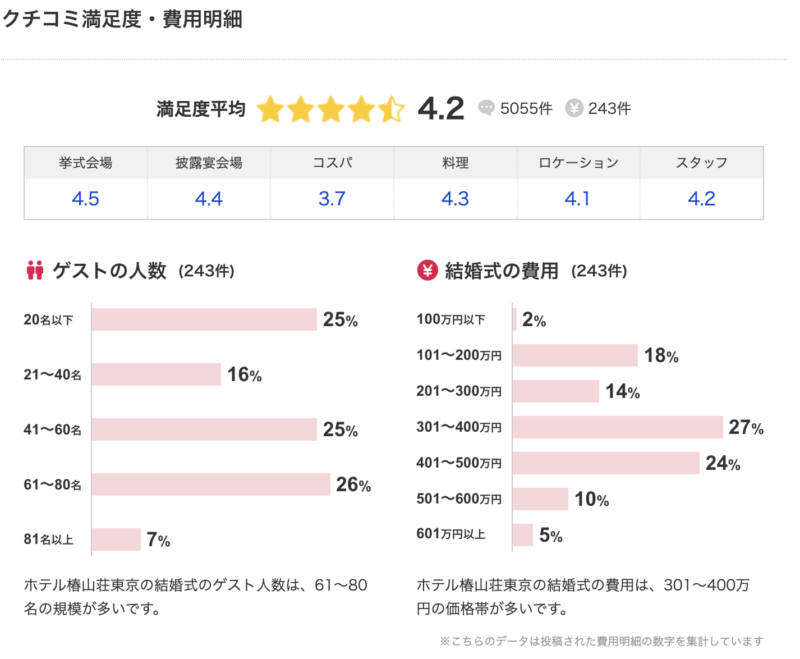Click the red yen icon beside 結婚式の費用
Screen dimensions: 800x659
427,270
